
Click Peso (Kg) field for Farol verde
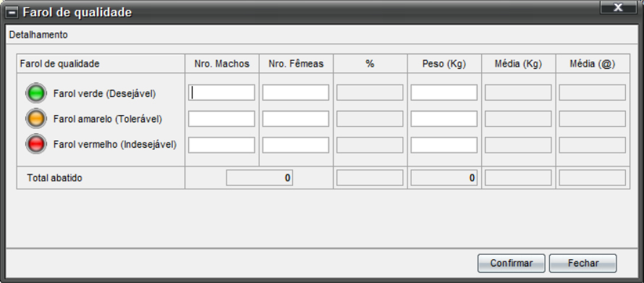[444, 93]
